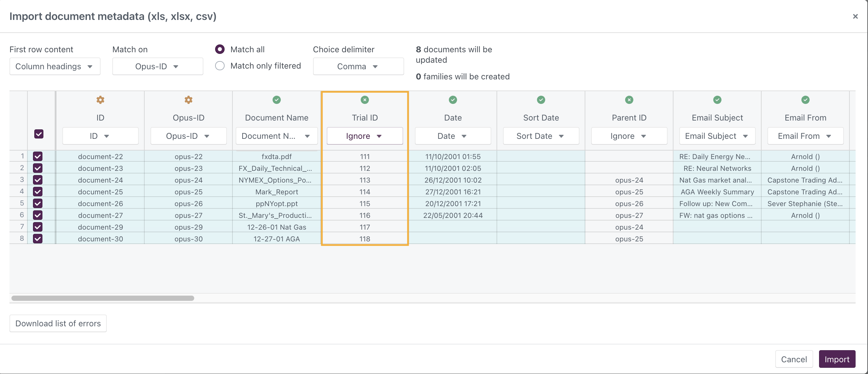Screen dimensions: 868x374
Task: Toggle the select-all rows checkbox
Action: click(x=39, y=134)
